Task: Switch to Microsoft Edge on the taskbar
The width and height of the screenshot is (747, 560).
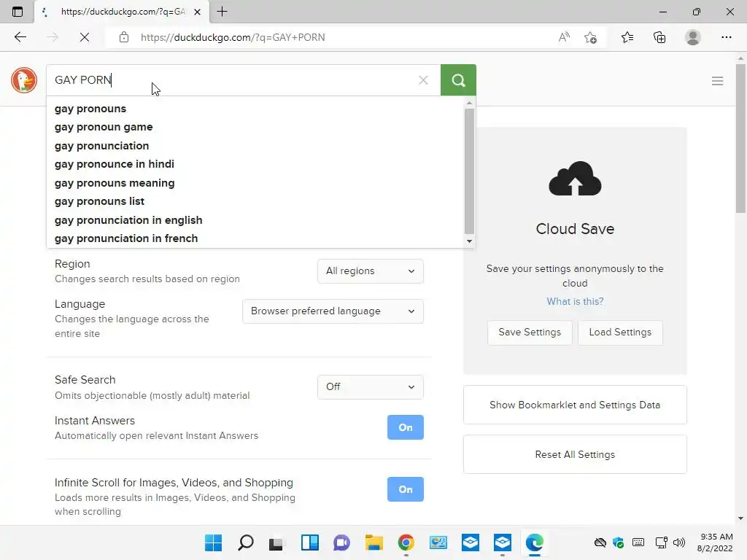Action: point(535,542)
